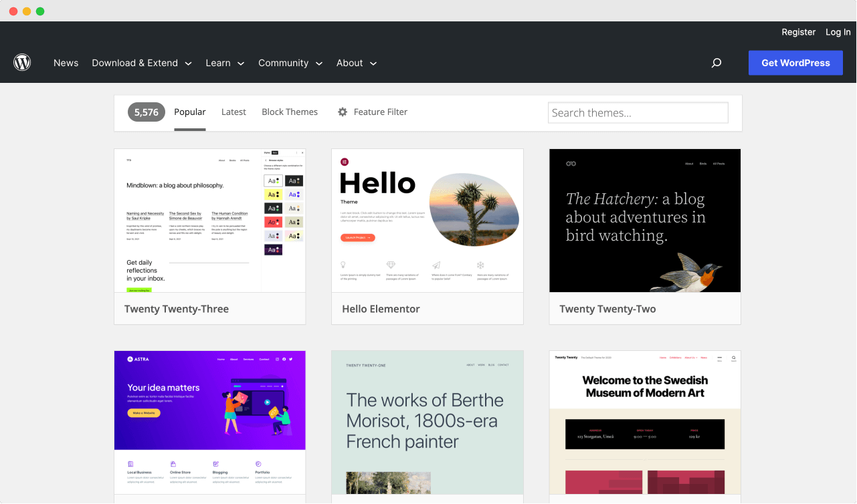This screenshot has width=857, height=504.
Task: Click the Hello Elementor theme title
Action: point(381,309)
